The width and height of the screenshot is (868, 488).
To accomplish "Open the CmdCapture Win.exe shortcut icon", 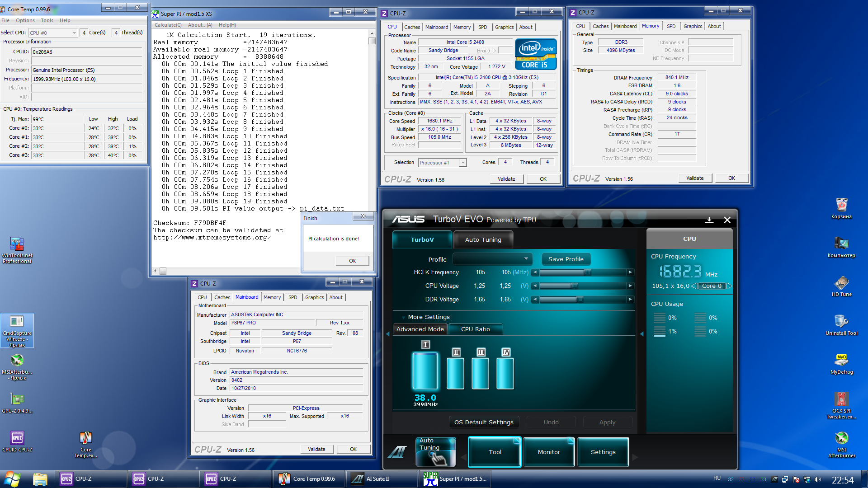I will tap(17, 331).
